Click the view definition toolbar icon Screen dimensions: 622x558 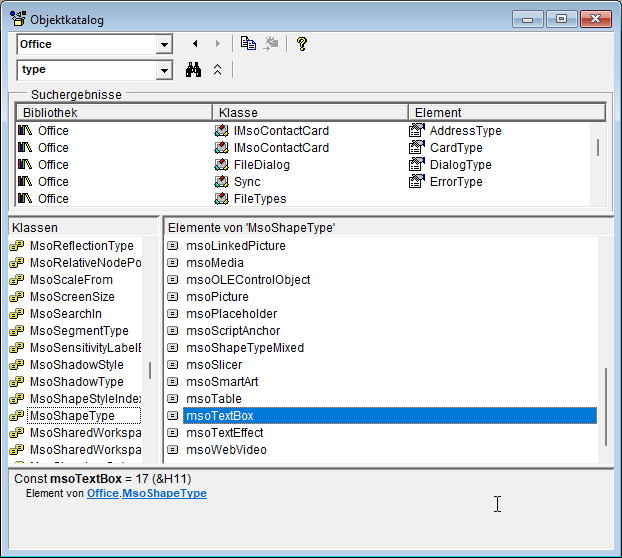(x=271, y=44)
